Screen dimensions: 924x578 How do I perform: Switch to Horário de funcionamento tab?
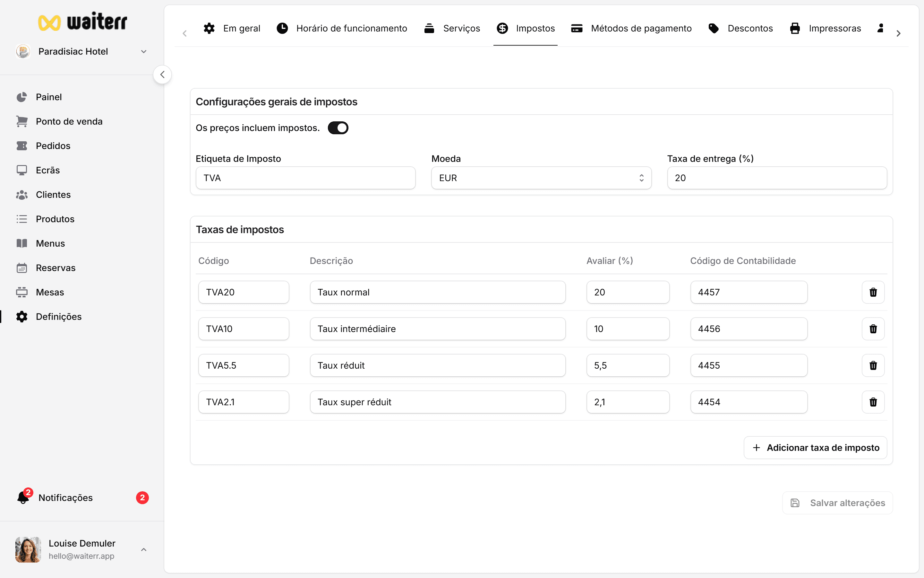tap(342, 28)
